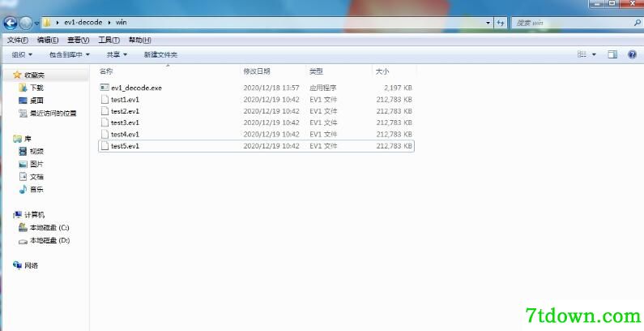Select 网络 in navigation pane
This screenshot has width=644, height=331.
tap(32, 266)
